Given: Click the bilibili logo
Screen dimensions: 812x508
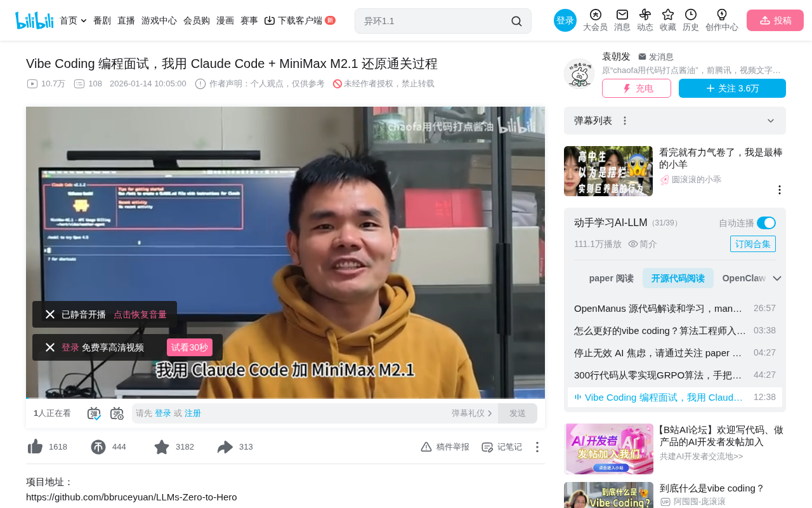Looking at the screenshot, I should [34, 20].
